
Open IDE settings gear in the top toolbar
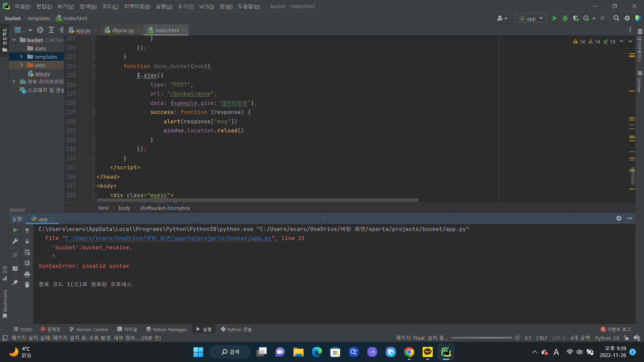coord(627,18)
